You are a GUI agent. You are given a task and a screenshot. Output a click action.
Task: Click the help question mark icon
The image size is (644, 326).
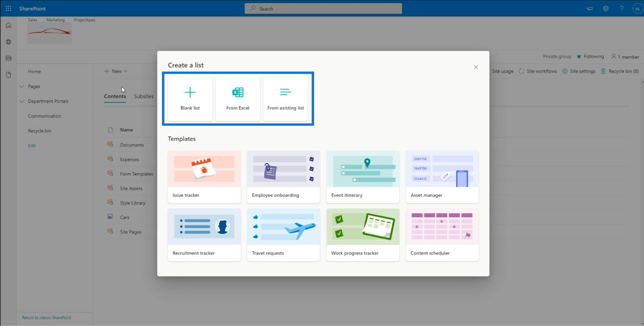[622, 8]
